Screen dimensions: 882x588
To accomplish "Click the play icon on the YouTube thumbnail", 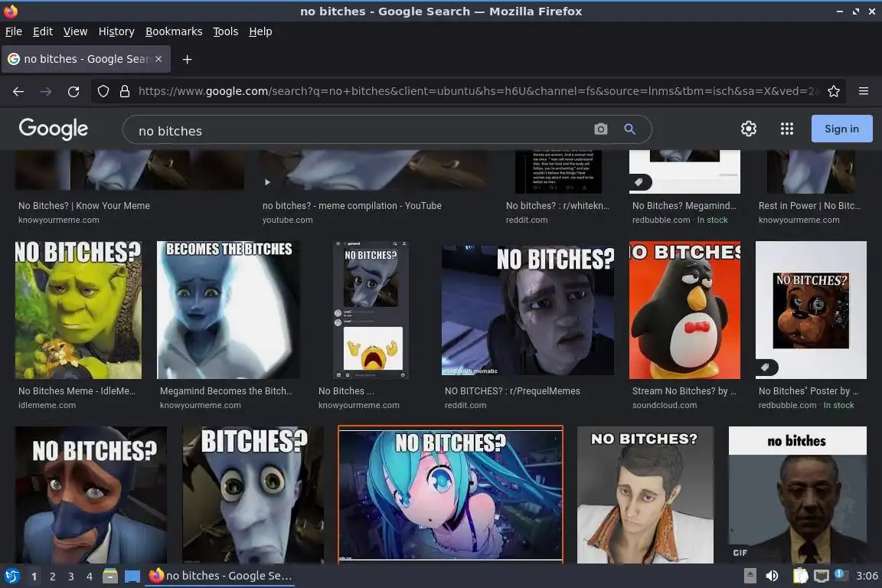I will pos(267,182).
